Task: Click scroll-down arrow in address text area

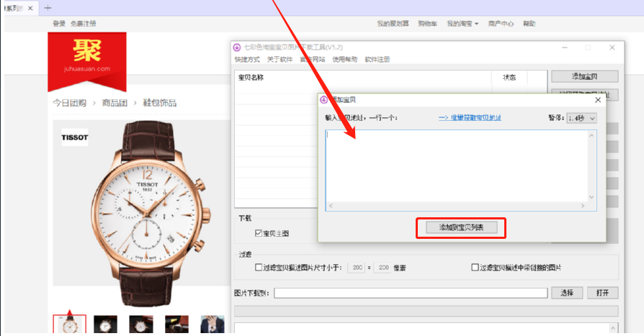Action: (591, 197)
